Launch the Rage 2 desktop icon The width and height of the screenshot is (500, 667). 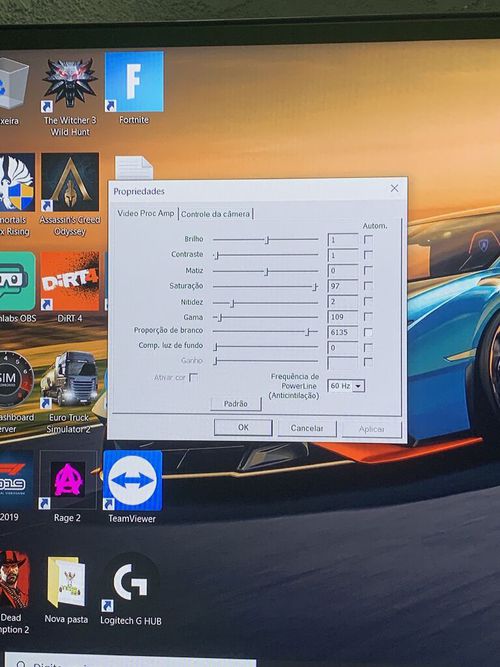click(x=67, y=487)
